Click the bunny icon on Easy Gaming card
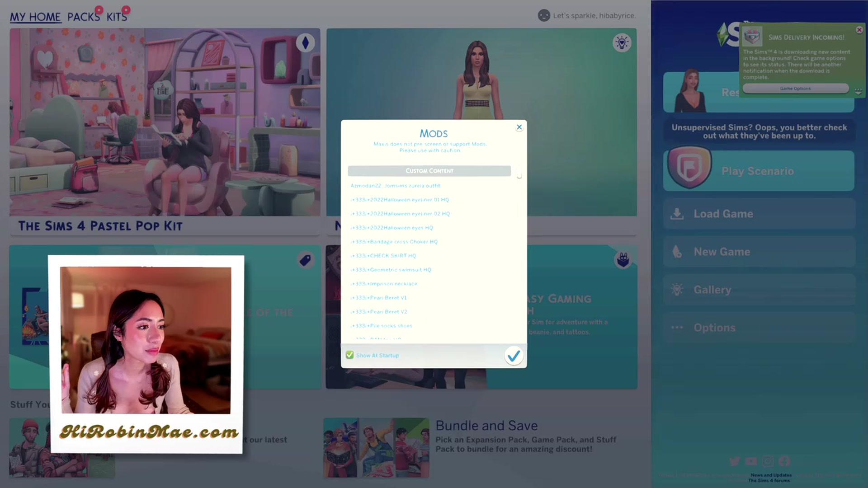This screenshot has height=488, width=868. tap(623, 260)
